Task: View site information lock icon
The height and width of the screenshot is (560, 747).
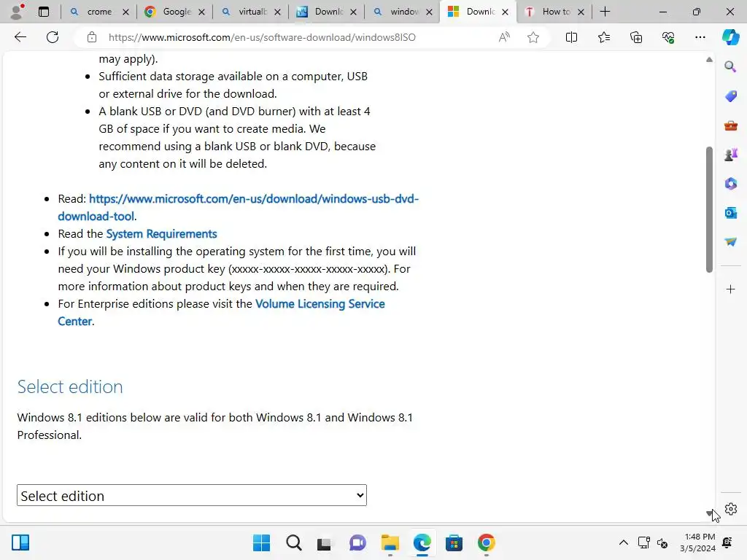Action: pos(92,37)
